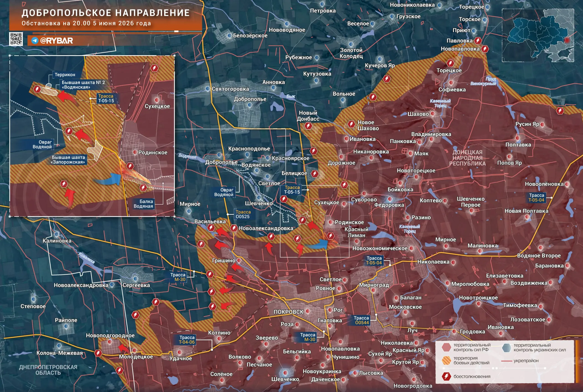Click the 'Новая Полтавка' settlement label

pos(526,211)
